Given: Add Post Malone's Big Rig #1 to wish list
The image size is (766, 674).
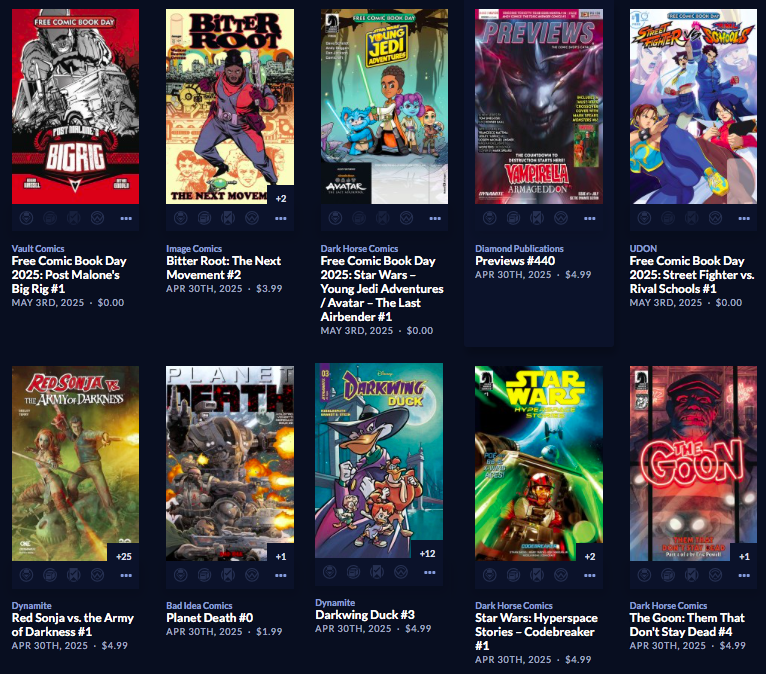Looking at the screenshot, I should pos(97,218).
